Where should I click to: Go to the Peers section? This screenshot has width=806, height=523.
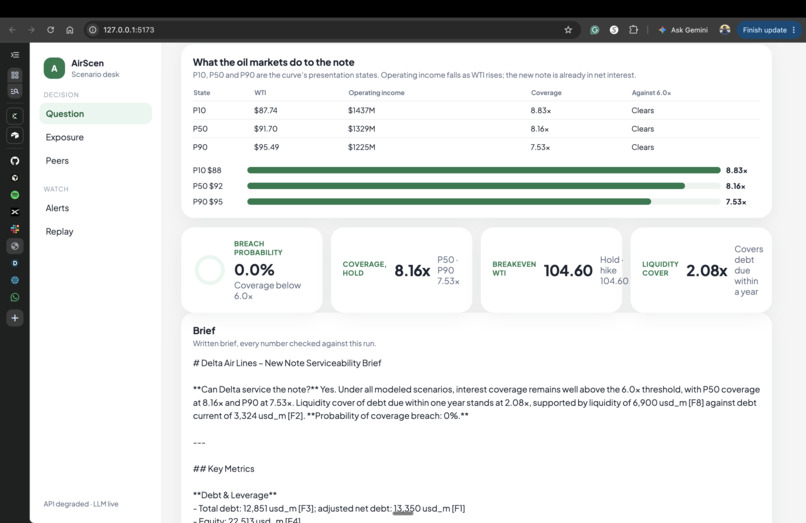[57, 161]
